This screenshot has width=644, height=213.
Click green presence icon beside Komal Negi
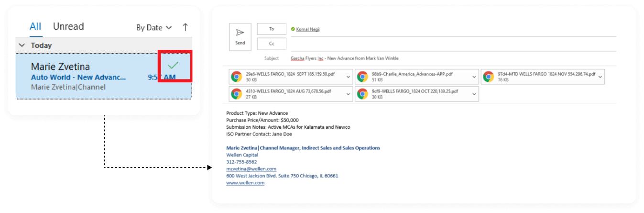click(293, 29)
